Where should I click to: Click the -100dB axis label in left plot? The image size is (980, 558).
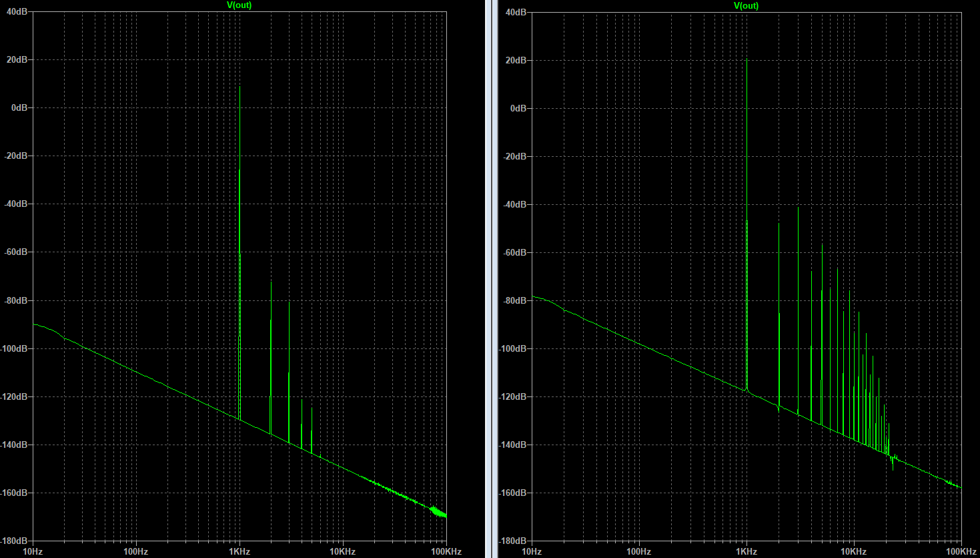pos(13,348)
